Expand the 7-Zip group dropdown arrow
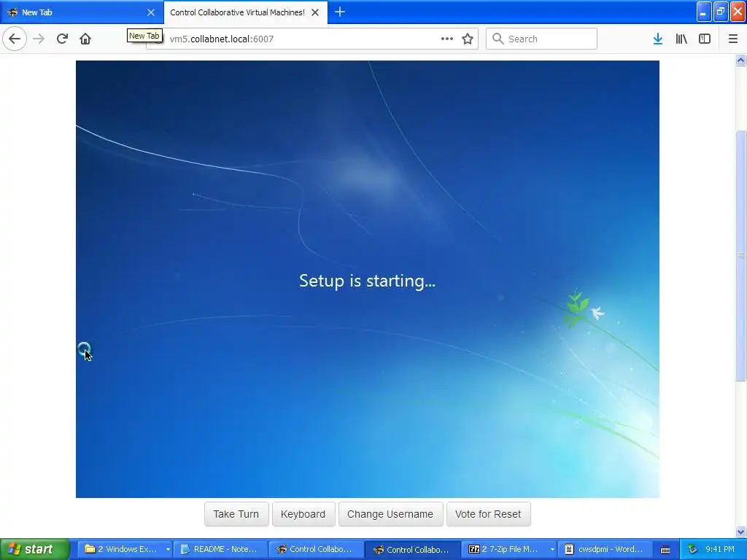The height and width of the screenshot is (560, 747). click(552, 550)
